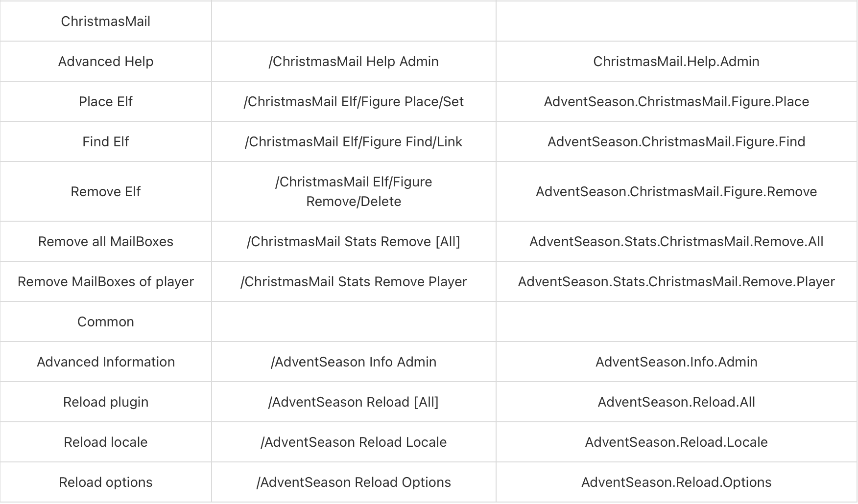Click the AdventSeason.ChristmasMail.Figure.Remove permission cell

(x=676, y=192)
